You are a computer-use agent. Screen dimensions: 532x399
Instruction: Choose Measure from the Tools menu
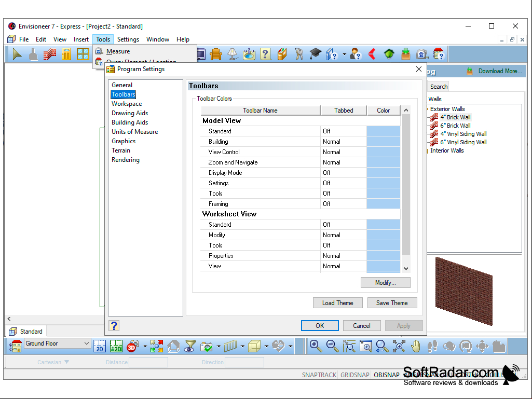[x=118, y=51]
